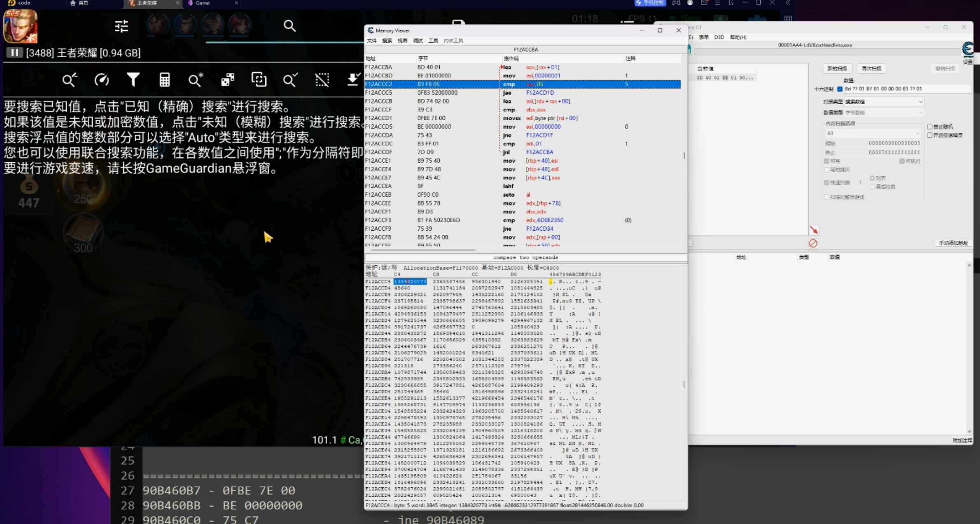980x524 pixels.
Task: Open the 工具 menu in Memory Viewer
Action: click(433, 41)
